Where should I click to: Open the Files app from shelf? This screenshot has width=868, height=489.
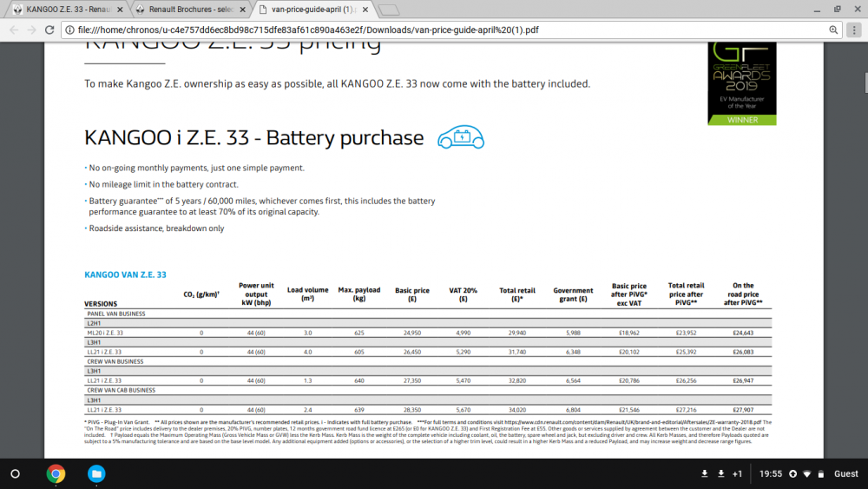[96, 473]
